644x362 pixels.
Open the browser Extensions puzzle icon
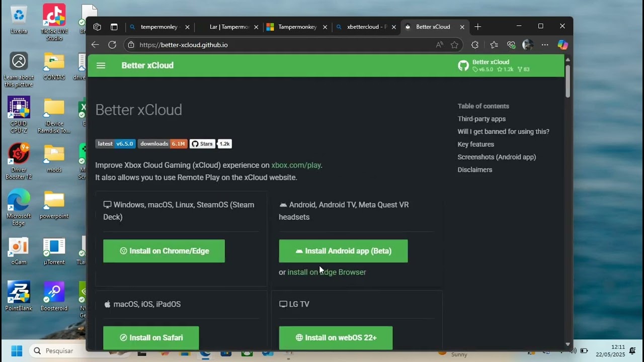click(475, 45)
